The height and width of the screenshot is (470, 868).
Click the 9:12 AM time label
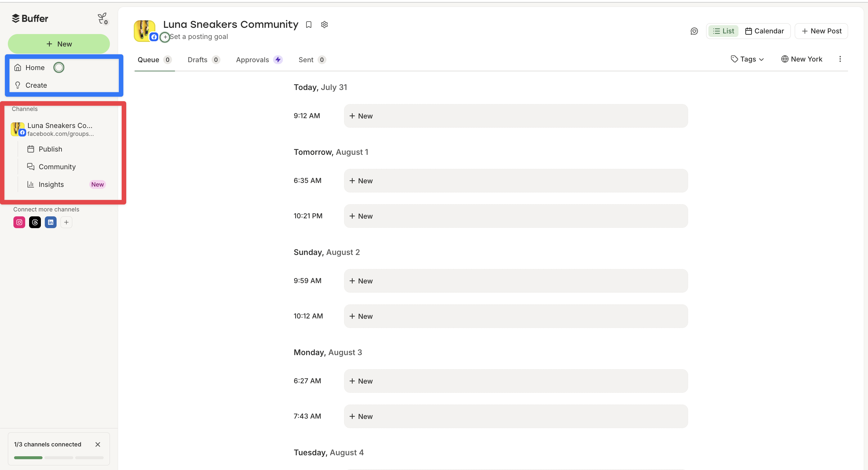(307, 116)
